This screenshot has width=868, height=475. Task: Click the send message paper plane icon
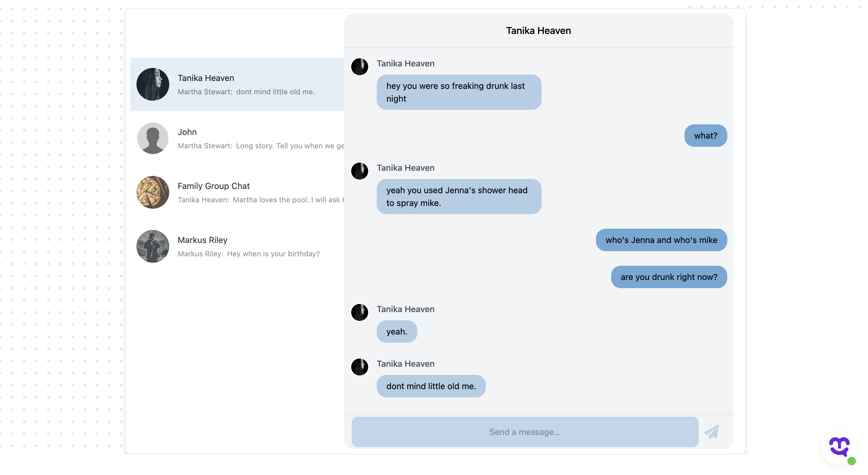click(712, 432)
